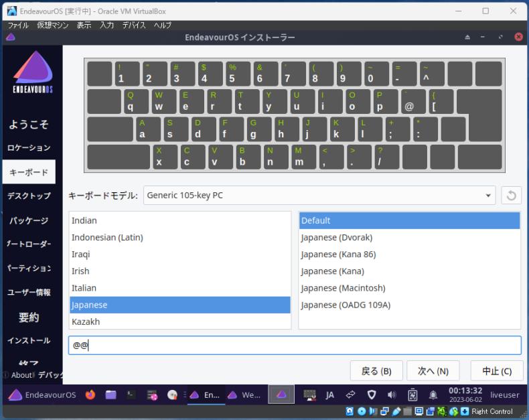Viewport: 529px width, 420px height.
Task: Select the Default variant
Action: pos(409,220)
